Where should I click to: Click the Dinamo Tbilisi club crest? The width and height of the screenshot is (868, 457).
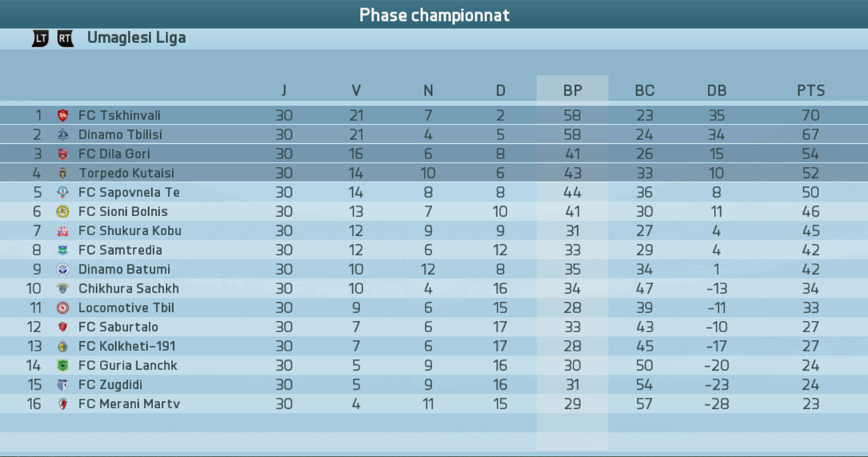(x=63, y=135)
